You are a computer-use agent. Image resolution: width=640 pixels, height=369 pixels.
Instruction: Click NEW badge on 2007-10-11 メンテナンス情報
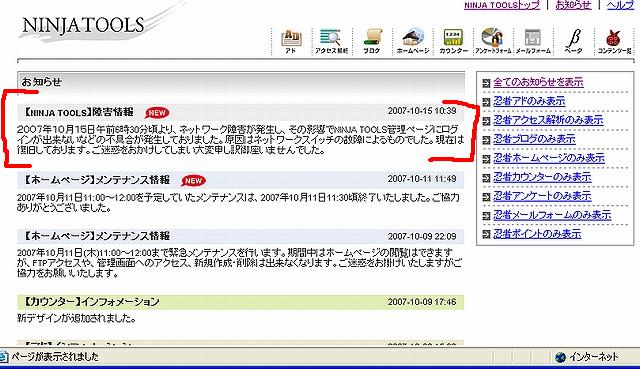click(x=193, y=180)
